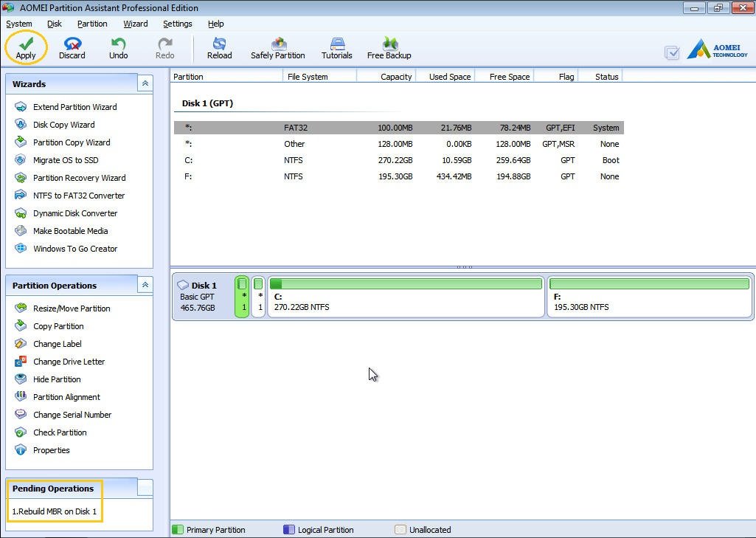This screenshot has width=756, height=538.
Task: Toggle the checkbox icon beside AOMEI logo
Action: tap(671, 52)
